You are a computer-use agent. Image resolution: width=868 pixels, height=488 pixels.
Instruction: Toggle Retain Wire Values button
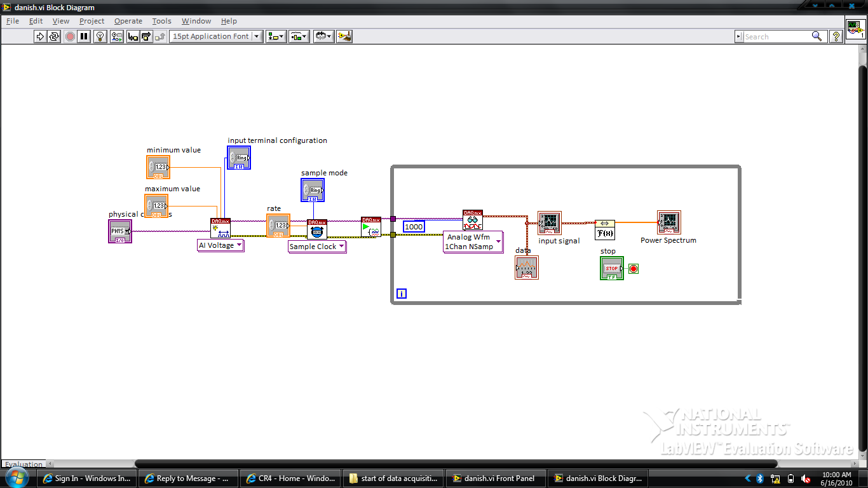tap(117, 36)
